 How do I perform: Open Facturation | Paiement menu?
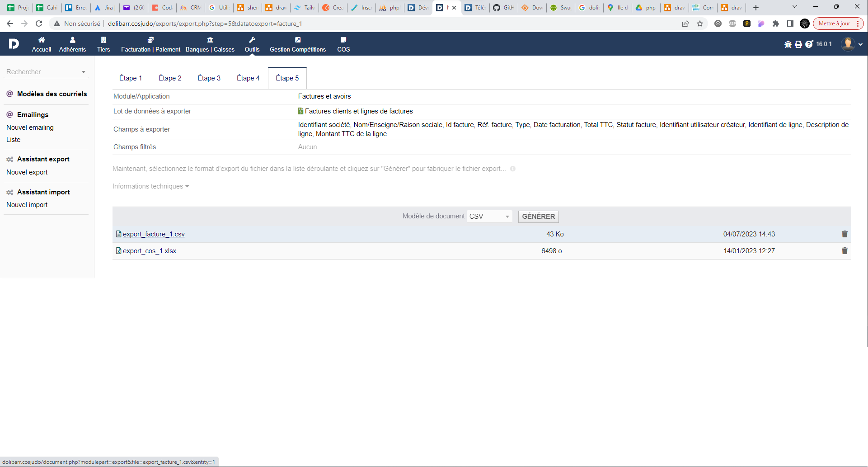[150, 44]
